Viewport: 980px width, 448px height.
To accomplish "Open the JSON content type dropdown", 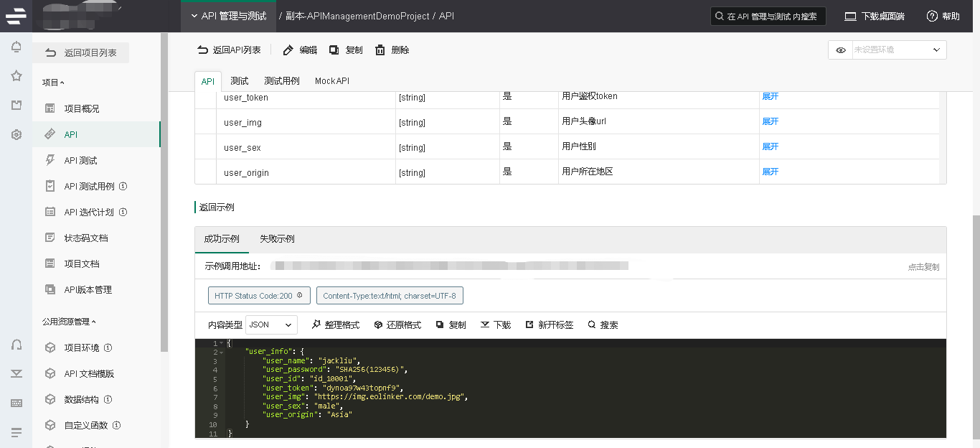I will tap(271, 325).
